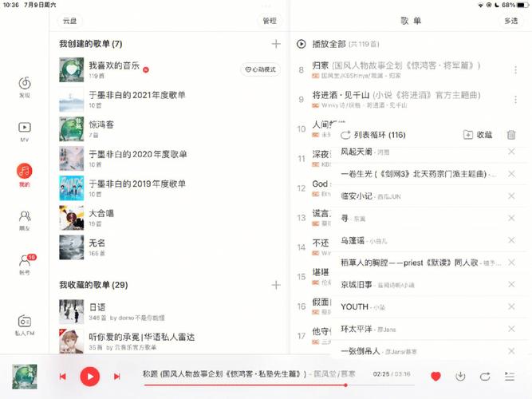Open more options for song 归家
532x399 pixels.
515,69
